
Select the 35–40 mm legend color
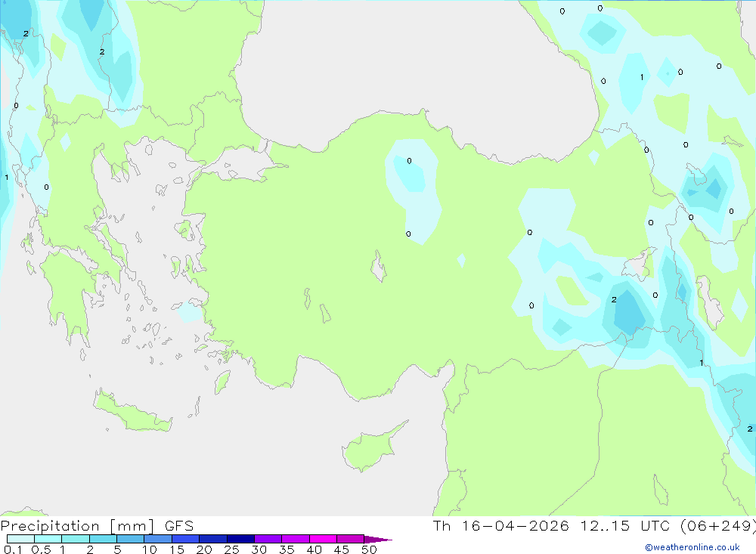coord(295,539)
